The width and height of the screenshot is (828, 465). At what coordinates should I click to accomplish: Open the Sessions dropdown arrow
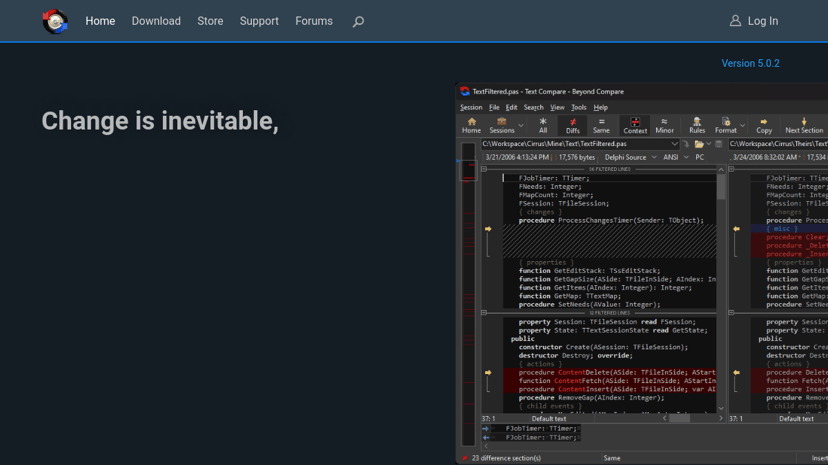coord(521,126)
